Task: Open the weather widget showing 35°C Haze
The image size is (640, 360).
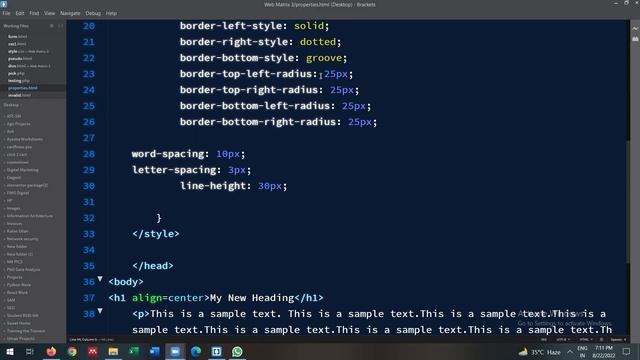Action: coord(539,352)
